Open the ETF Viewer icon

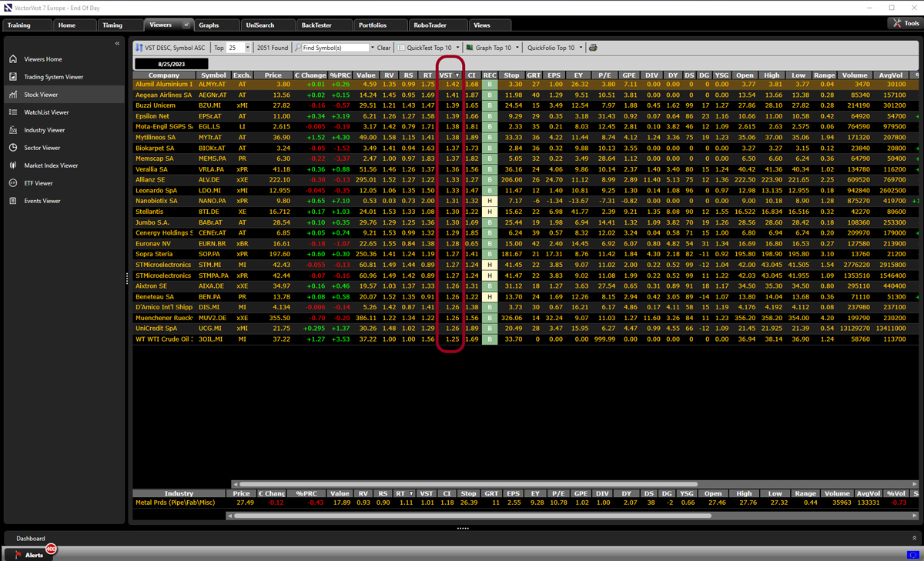(x=13, y=183)
